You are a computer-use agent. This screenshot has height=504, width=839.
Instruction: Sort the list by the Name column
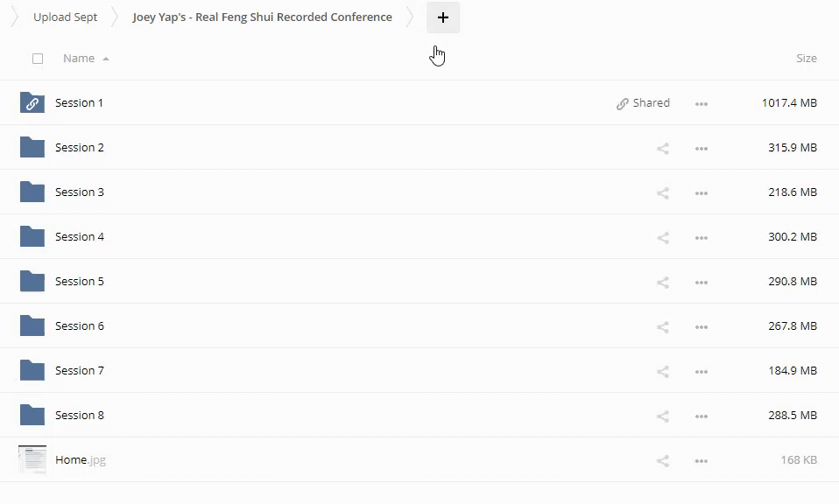79,59
